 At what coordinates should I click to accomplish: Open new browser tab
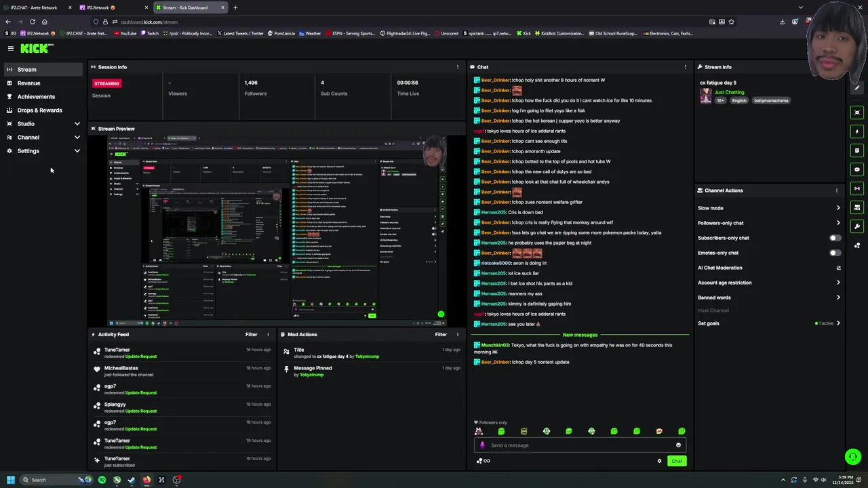235,7
